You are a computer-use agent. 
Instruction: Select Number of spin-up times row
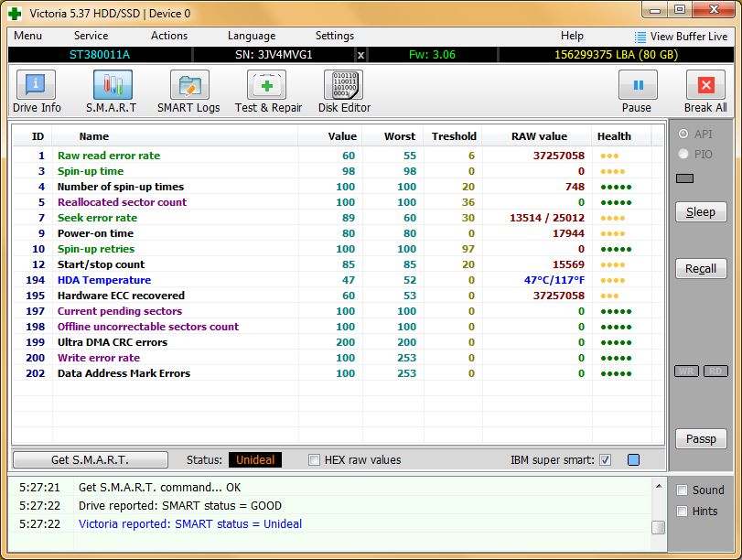(338, 187)
